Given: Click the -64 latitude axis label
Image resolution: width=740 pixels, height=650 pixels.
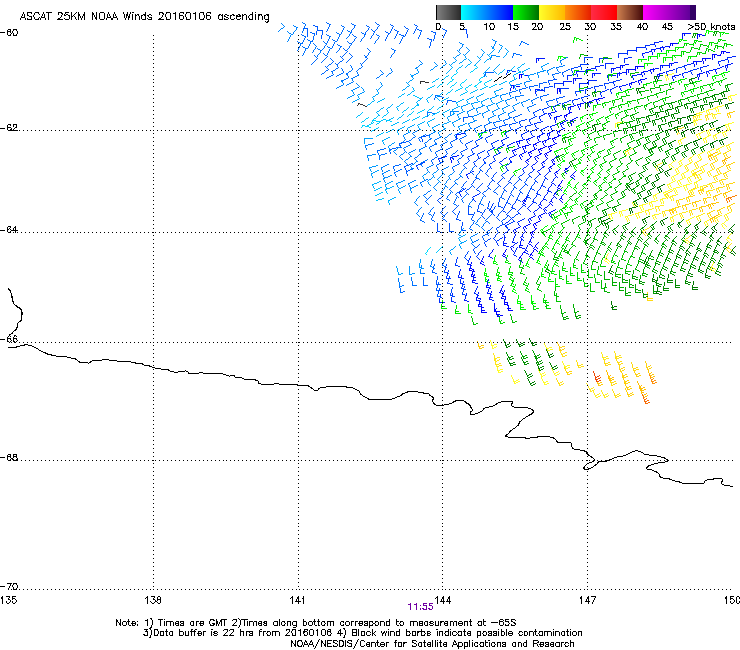Looking at the screenshot, I should pyautogui.click(x=9, y=230).
